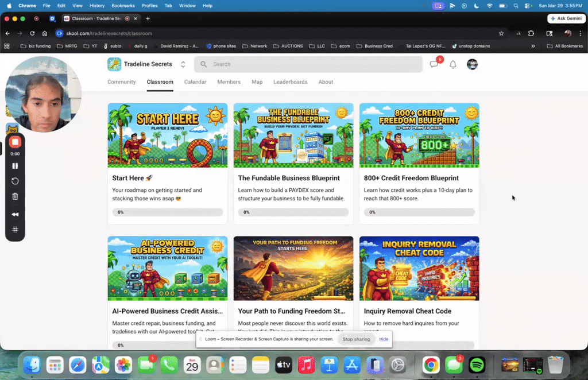
Task: Pause the Loom recording
Action: coord(15,166)
